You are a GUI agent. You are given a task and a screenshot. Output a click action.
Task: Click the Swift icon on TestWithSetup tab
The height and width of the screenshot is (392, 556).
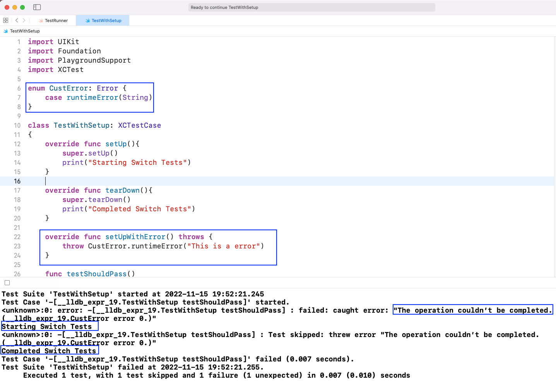tap(88, 21)
